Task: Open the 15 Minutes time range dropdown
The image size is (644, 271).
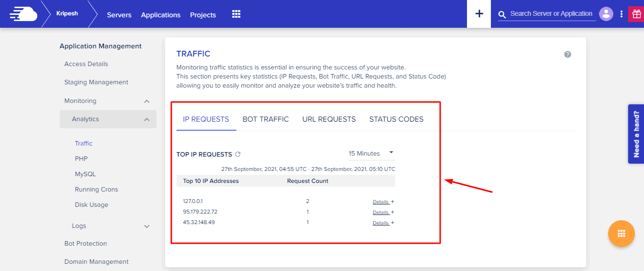Action: (371, 153)
